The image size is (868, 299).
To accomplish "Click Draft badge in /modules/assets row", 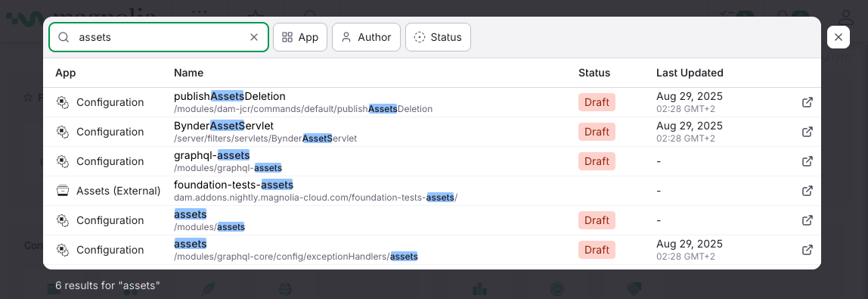I will click(x=597, y=220).
